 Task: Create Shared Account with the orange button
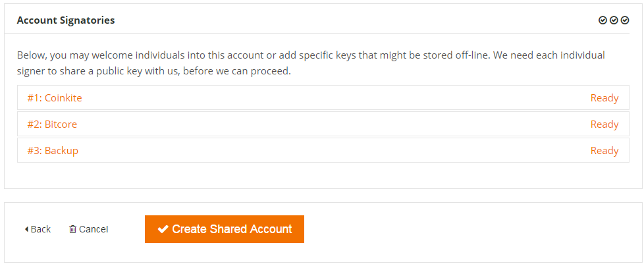pos(225,229)
